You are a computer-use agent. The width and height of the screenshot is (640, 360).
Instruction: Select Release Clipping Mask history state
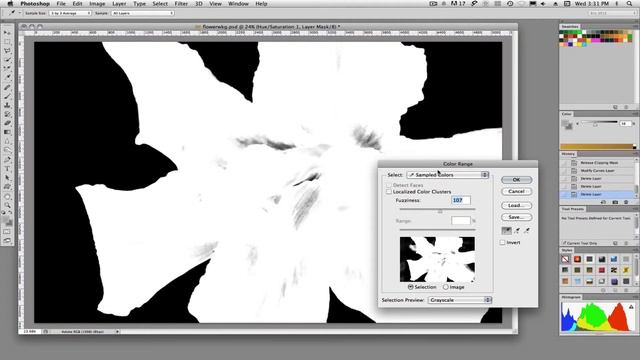tap(598, 163)
